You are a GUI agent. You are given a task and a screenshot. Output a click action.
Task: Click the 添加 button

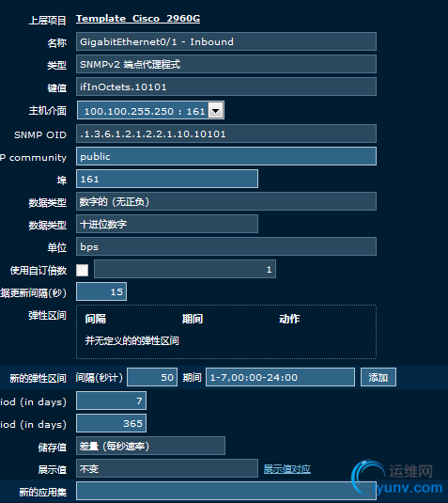pyautogui.click(x=378, y=377)
